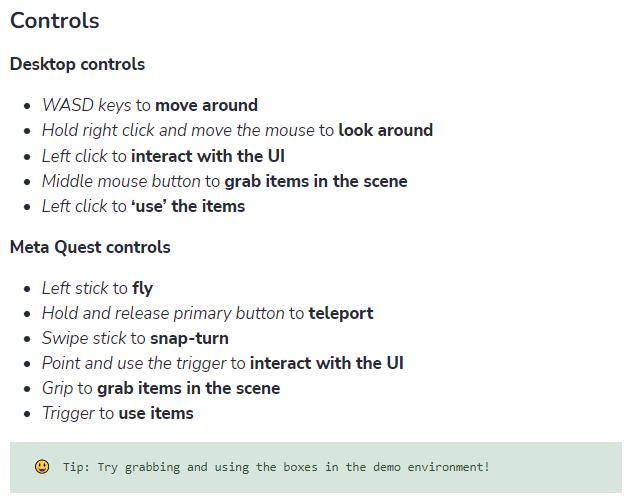Click the smiley emoji in the tip box
Screen dimensions: 630x498
(x=42, y=467)
